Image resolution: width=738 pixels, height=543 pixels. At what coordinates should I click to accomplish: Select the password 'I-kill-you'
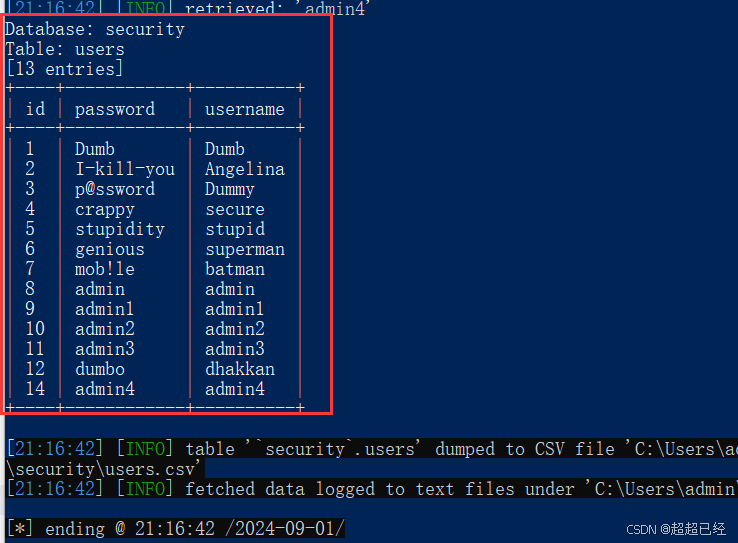click(125, 169)
